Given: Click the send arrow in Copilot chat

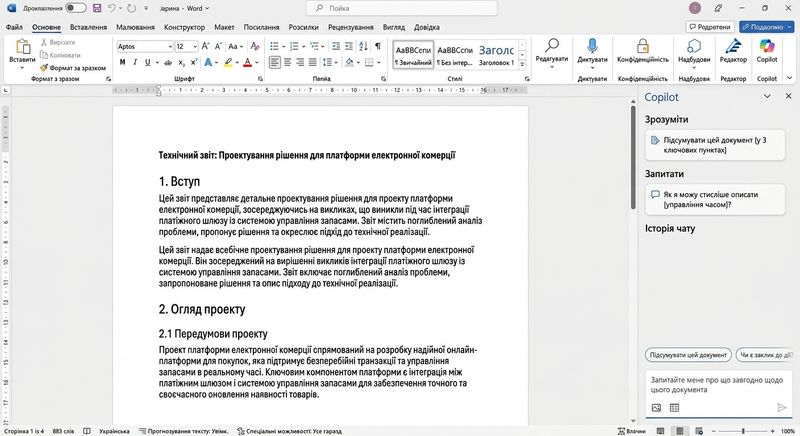Looking at the screenshot, I should tap(782, 407).
